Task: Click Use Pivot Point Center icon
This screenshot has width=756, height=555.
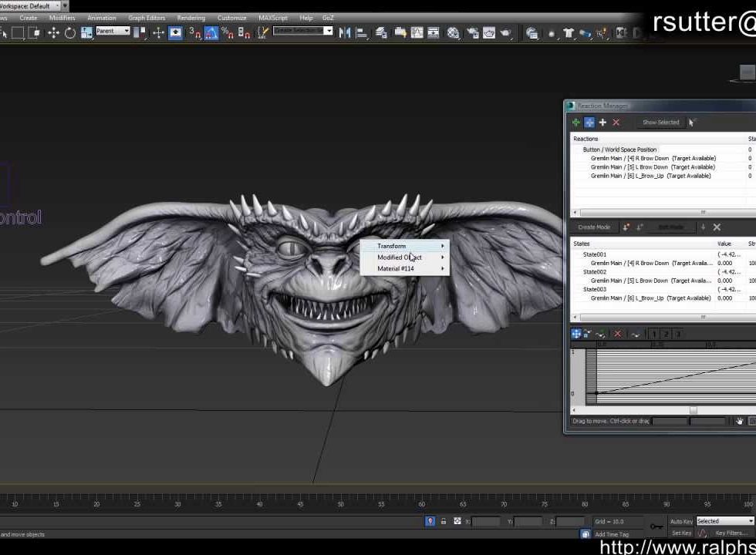Action: point(140,32)
